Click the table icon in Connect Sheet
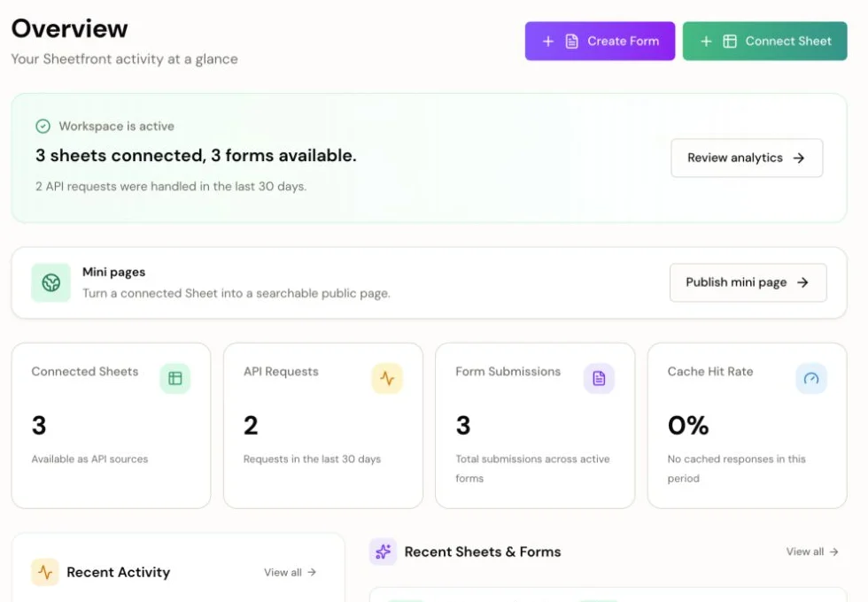 [x=730, y=42]
